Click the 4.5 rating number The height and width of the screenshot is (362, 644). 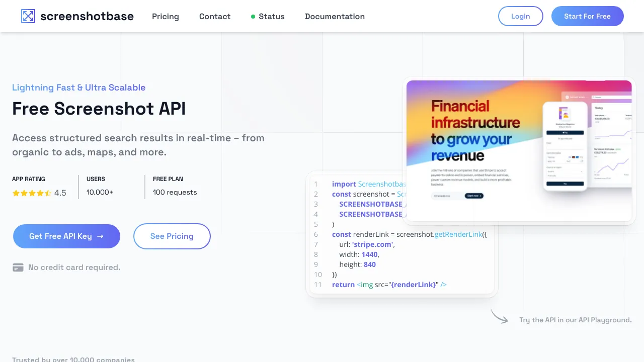pos(60,193)
